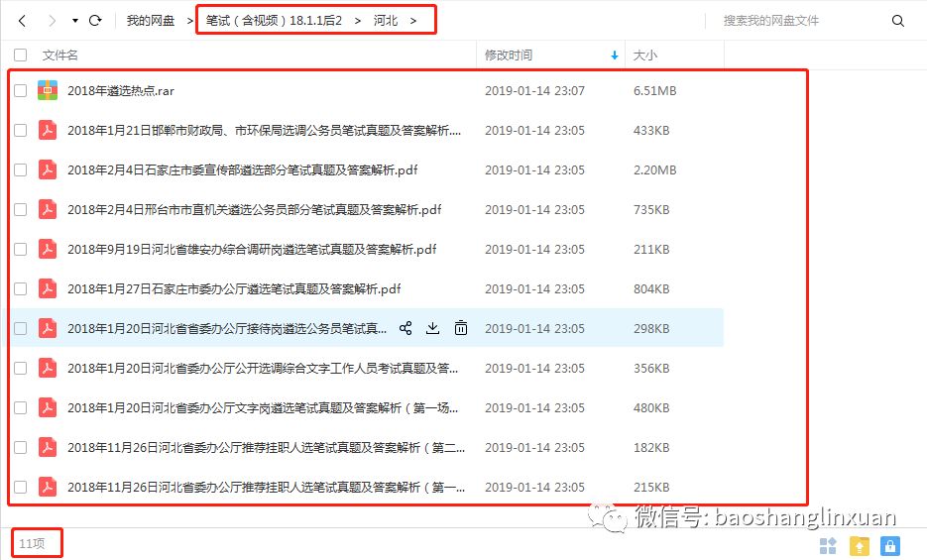The width and height of the screenshot is (927, 560).
Task: Check the box for 文字岗遴选 file
Action: coord(21,407)
